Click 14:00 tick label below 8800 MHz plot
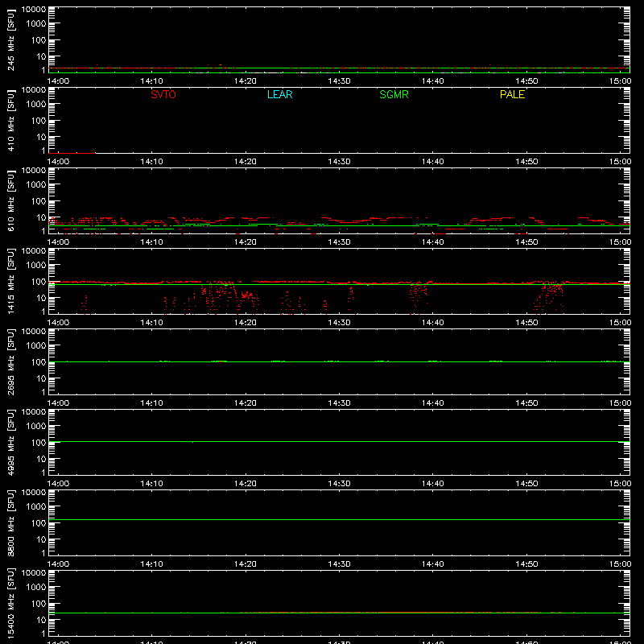This screenshot has width=644, height=644. click(58, 564)
